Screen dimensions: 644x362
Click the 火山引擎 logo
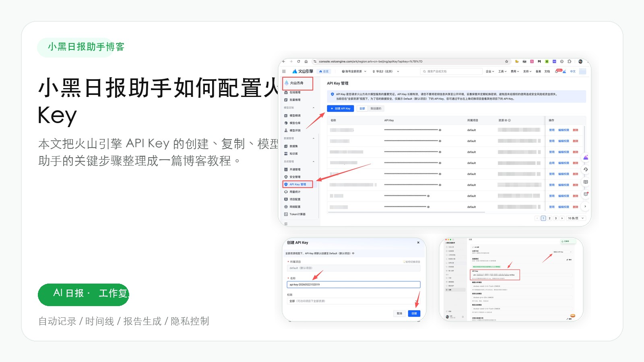pyautogui.click(x=303, y=71)
